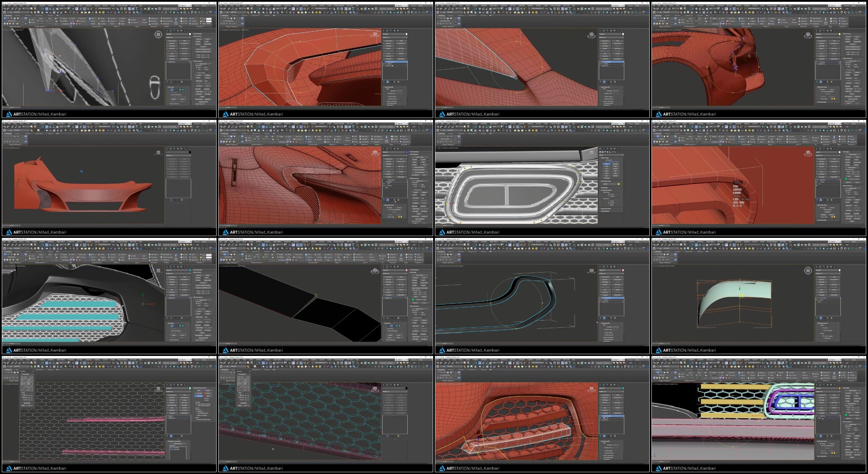Screen dimensions: 868x474
Task: Enable Show Cage checkbox in the yellow-bars grille frame
Action: 820,453
